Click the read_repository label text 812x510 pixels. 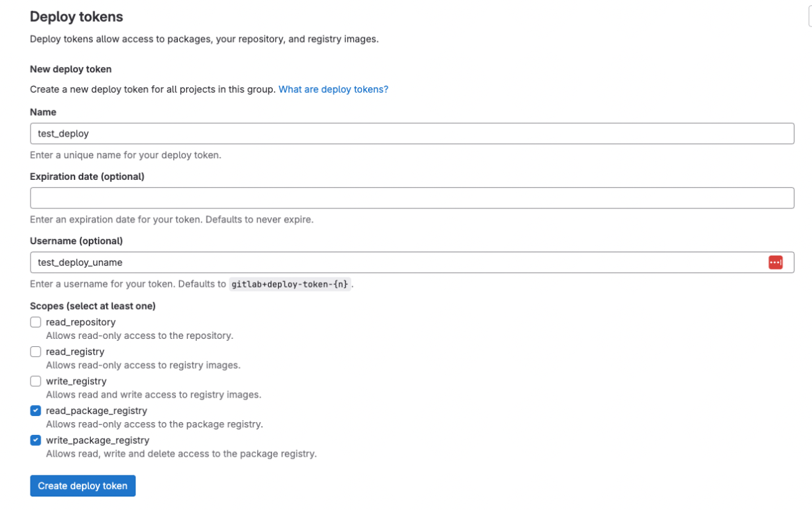click(81, 322)
